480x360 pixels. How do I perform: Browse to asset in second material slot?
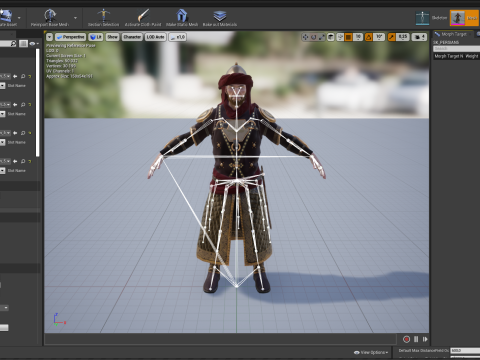(23, 105)
